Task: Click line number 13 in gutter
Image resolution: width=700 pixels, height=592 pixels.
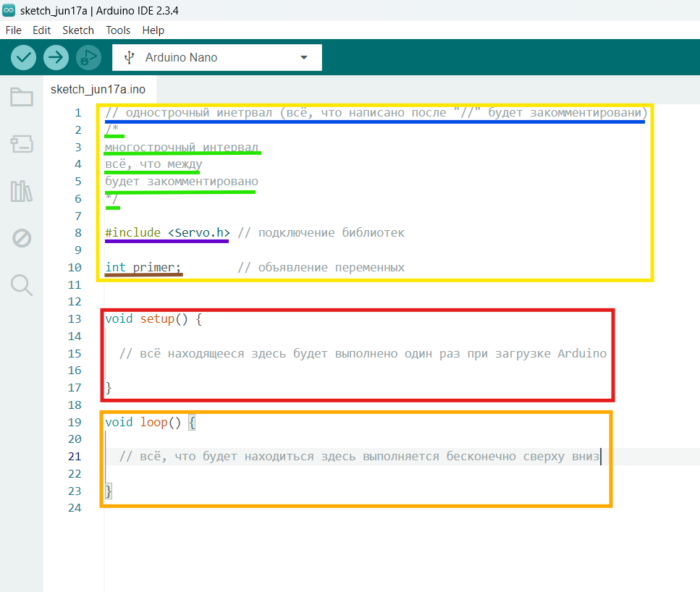Action: [x=75, y=318]
